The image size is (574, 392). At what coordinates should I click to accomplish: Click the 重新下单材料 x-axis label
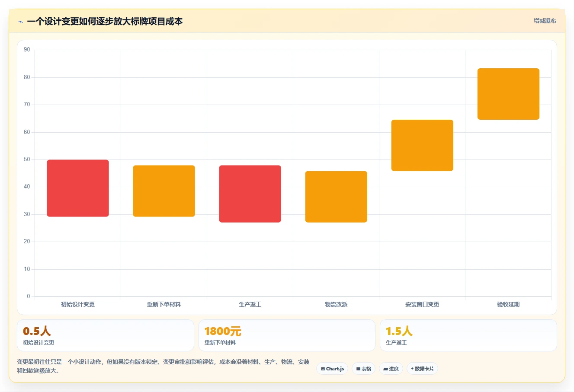pos(164,304)
